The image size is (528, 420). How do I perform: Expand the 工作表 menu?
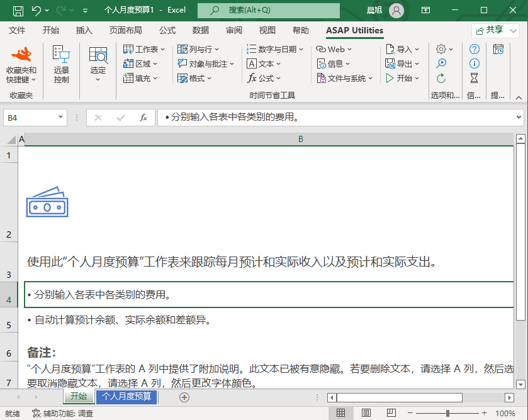(x=144, y=50)
